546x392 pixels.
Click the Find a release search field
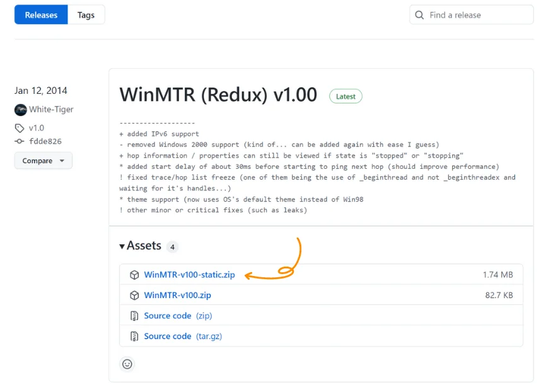[473, 14]
